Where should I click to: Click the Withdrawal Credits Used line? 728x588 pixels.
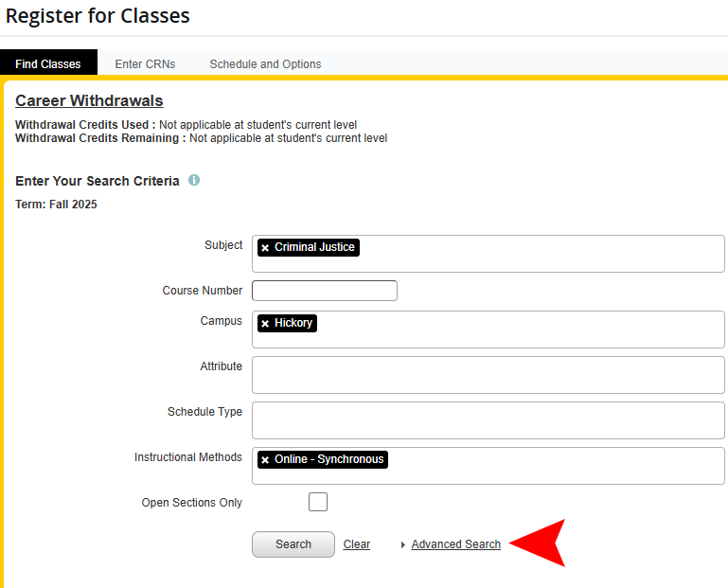[186, 125]
